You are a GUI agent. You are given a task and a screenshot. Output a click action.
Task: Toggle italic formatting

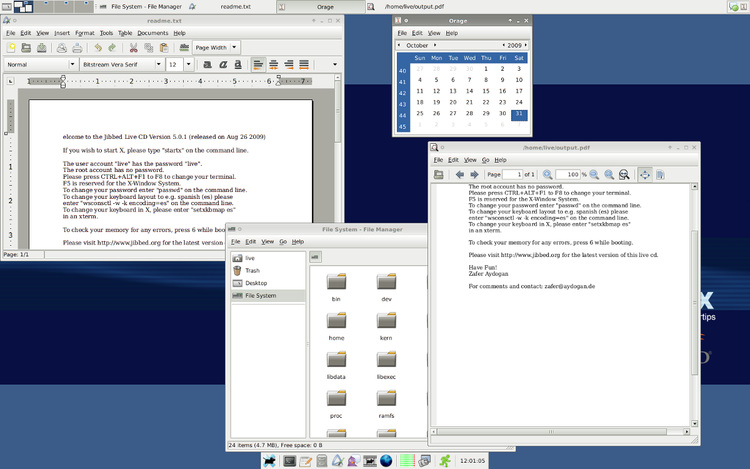click(x=223, y=64)
